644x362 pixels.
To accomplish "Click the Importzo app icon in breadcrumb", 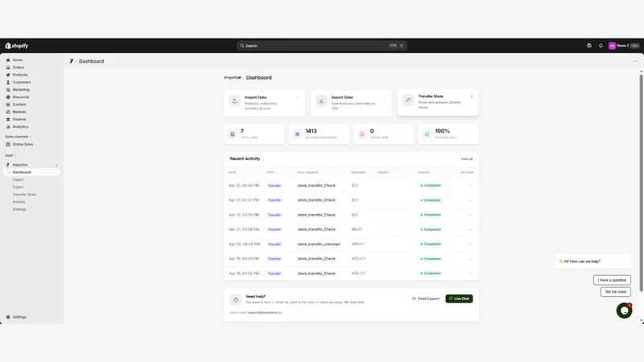I will point(72,61).
